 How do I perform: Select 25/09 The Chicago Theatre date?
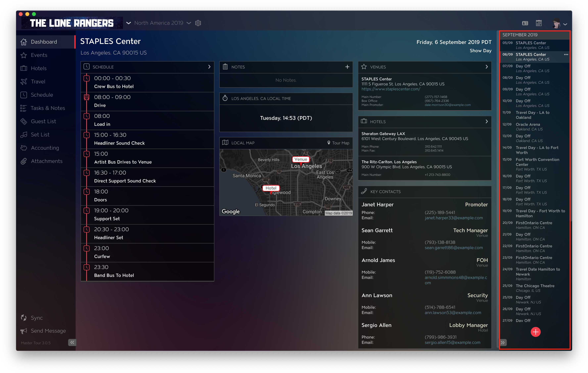pos(535,288)
